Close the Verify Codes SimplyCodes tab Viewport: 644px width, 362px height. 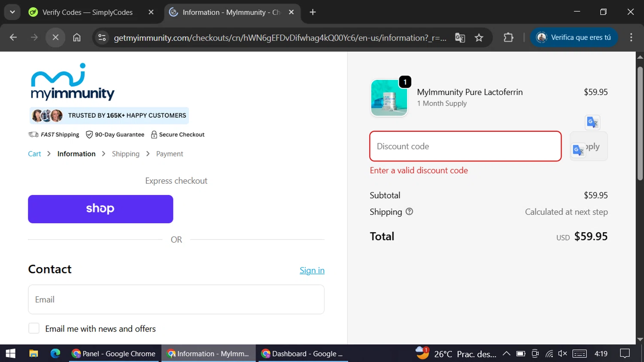coord(151,12)
